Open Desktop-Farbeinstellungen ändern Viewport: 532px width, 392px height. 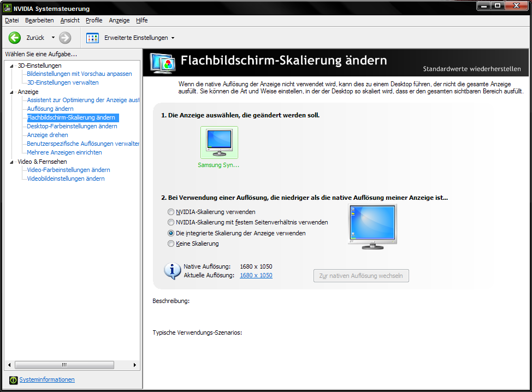(72, 126)
